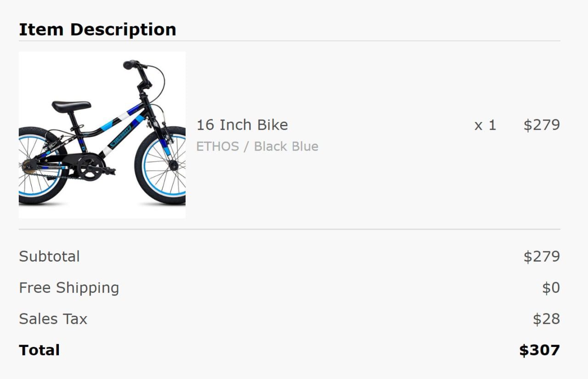This screenshot has height=379, width=588.
Task: Click the "Sales Tax" label
Action: (x=53, y=319)
